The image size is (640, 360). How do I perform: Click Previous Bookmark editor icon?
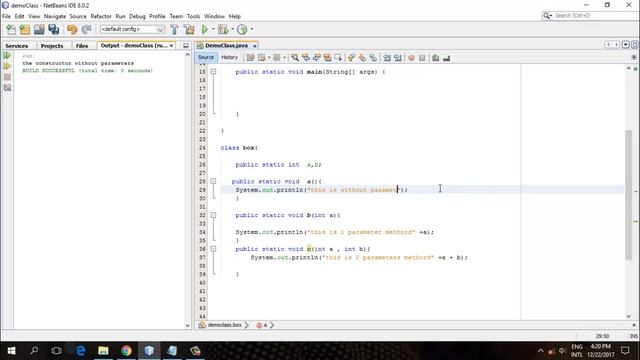[x=351, y=58]
